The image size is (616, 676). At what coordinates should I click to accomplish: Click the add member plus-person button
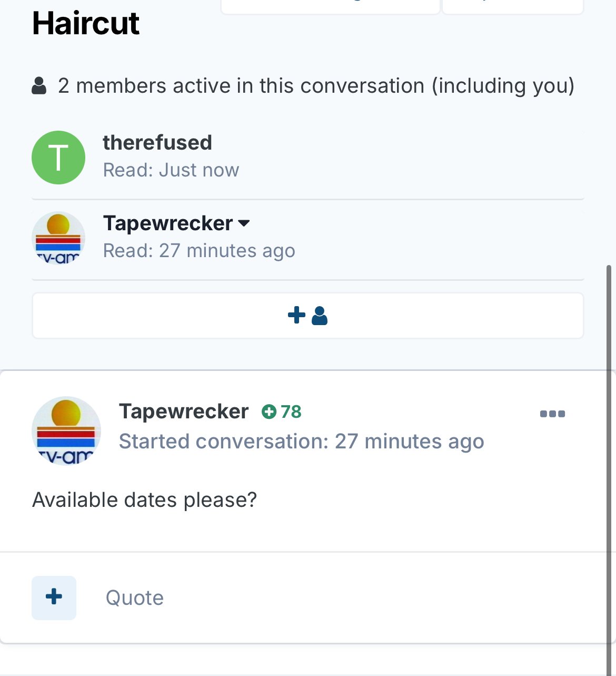(x=308, y=316)
